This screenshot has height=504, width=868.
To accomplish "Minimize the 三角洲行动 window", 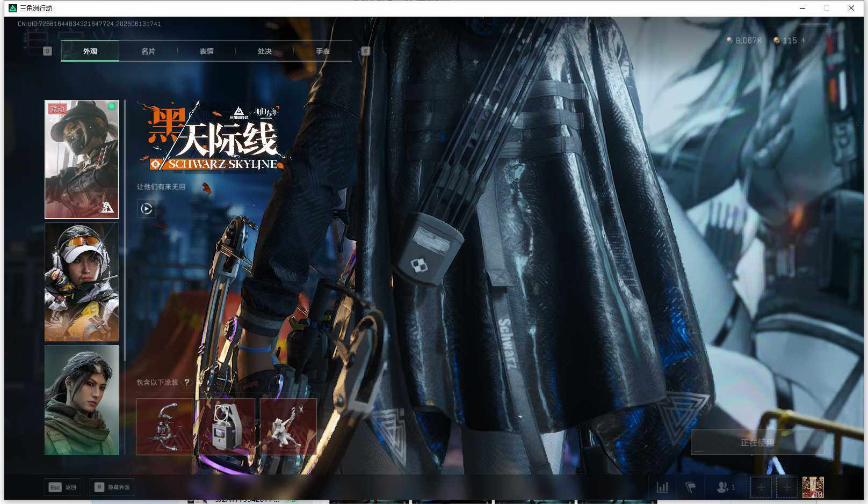I will click(x=802, y=8).
